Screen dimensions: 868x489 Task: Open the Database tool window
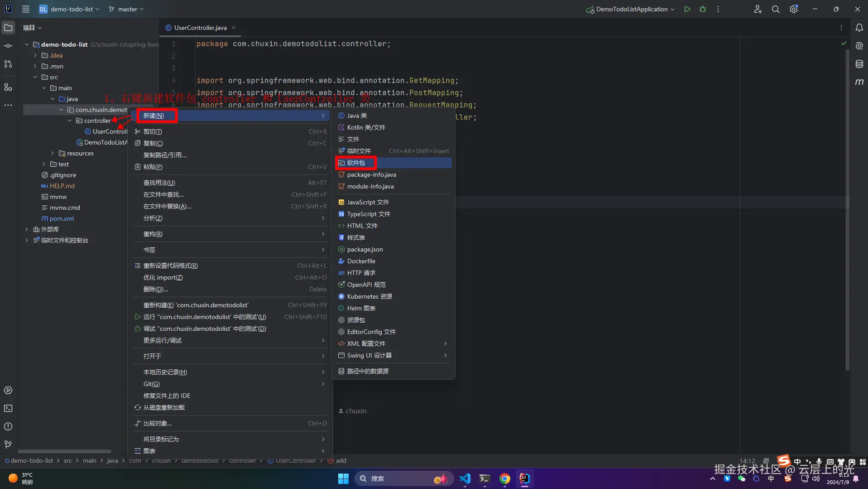[x=859, y=64]
